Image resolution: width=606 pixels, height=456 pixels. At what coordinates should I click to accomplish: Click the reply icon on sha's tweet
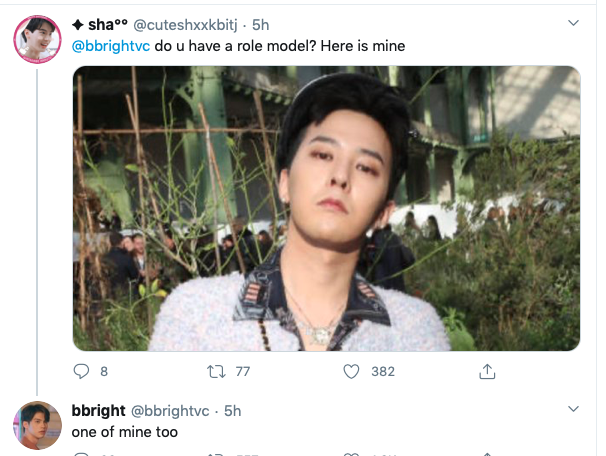click(81, 371)
